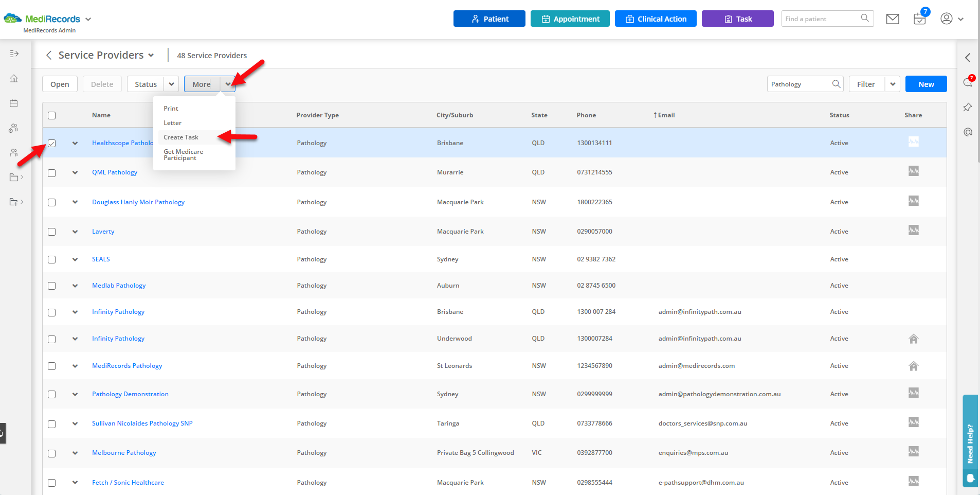Open the Service Providers title dropdown chevron
Screen dimensions: 980x495
(x=151, y=55)
